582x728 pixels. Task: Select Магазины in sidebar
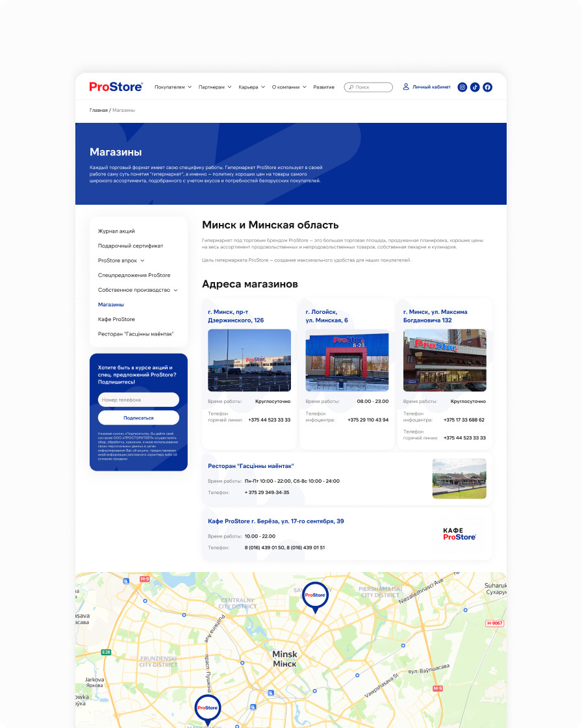pos(111,305)
